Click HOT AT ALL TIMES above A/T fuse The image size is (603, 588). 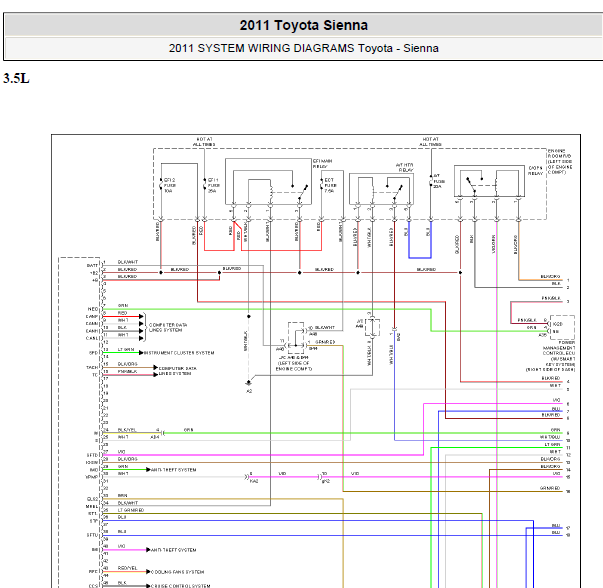[430, 142]
